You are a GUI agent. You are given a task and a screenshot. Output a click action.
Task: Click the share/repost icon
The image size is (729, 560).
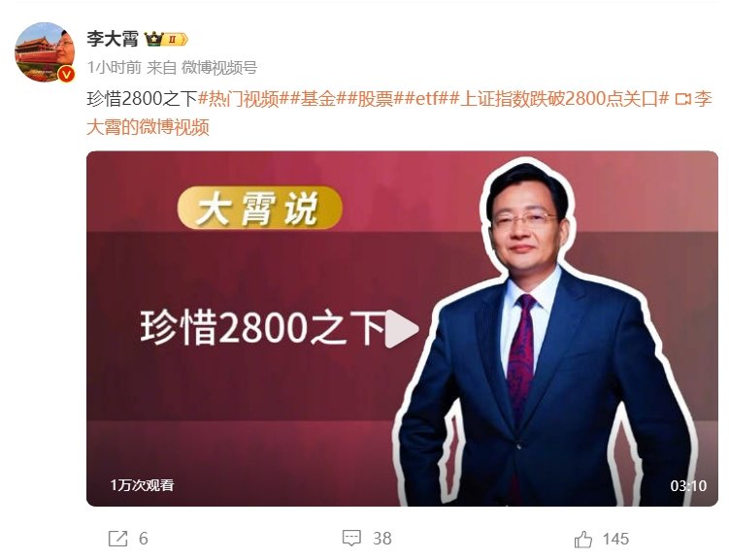(x=117, y=538)
